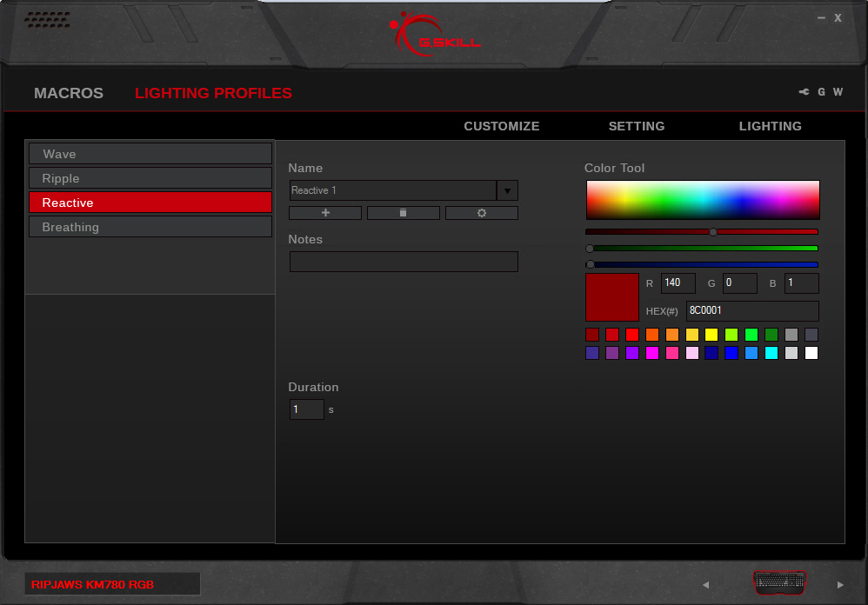Image resolution: width=868 pixels, height=605 pixels.
Task: Click the HEX color code field
Action: coord(752,311)
